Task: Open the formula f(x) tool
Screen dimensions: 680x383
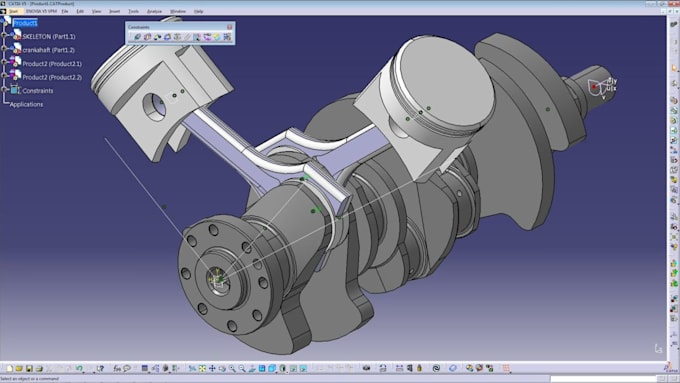Action: 117,369
